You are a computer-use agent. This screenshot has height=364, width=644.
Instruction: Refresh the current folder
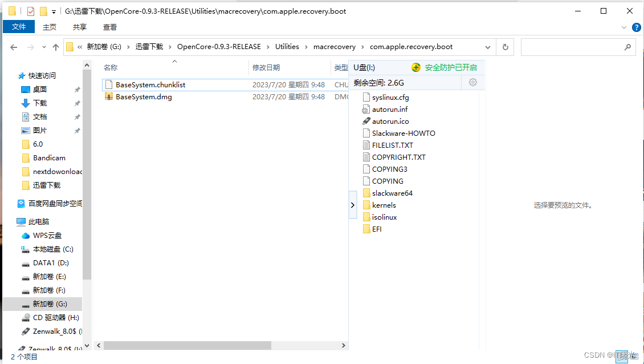[x=505, y=47]
